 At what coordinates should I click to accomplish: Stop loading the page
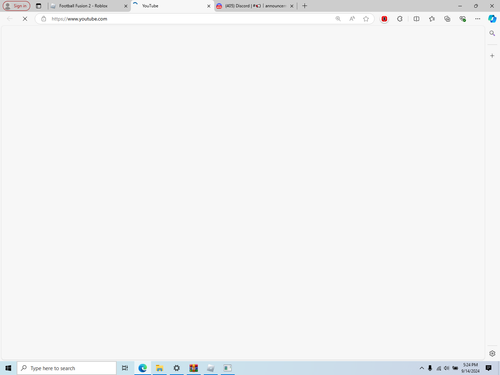(25, 19)
